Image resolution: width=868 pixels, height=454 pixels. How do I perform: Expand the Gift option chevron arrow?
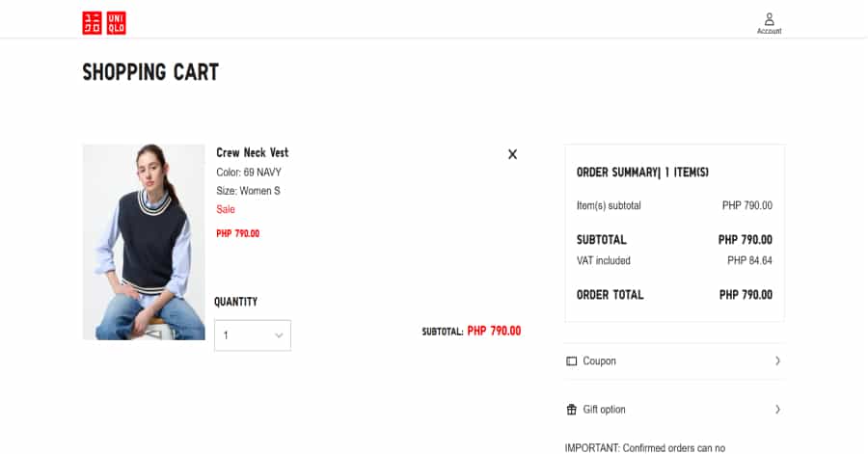click(777, 410)
